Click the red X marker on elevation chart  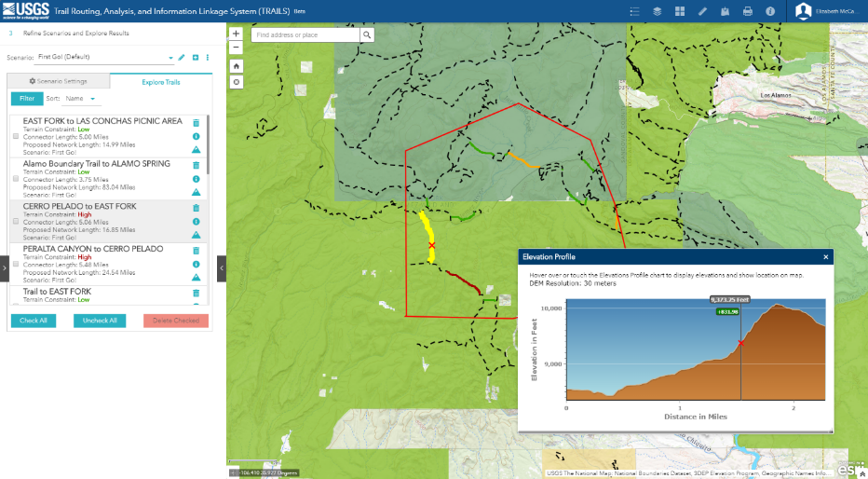[740, 343]
